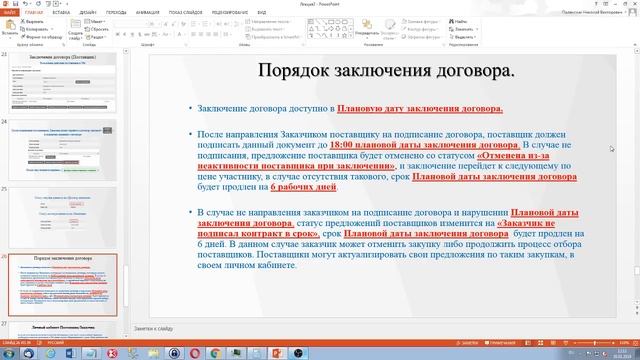Expand Shape Outline (Контур фигуры) dropdown
Screen dimensions: 640x360
pos(420,29)
